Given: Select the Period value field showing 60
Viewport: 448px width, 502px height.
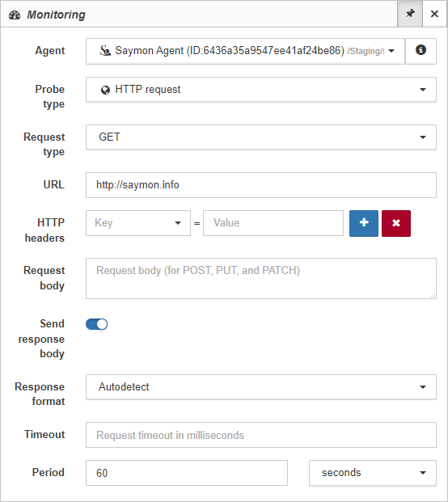Looking at the screenshot, I should click(x=187, y=473).
